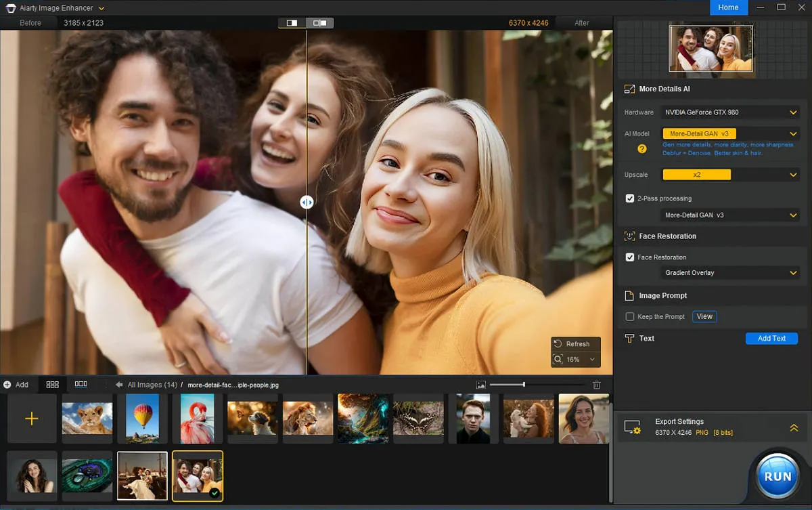
Task: Click the 3185 x 2123 source resolution text
Action: tap(84, 22)
